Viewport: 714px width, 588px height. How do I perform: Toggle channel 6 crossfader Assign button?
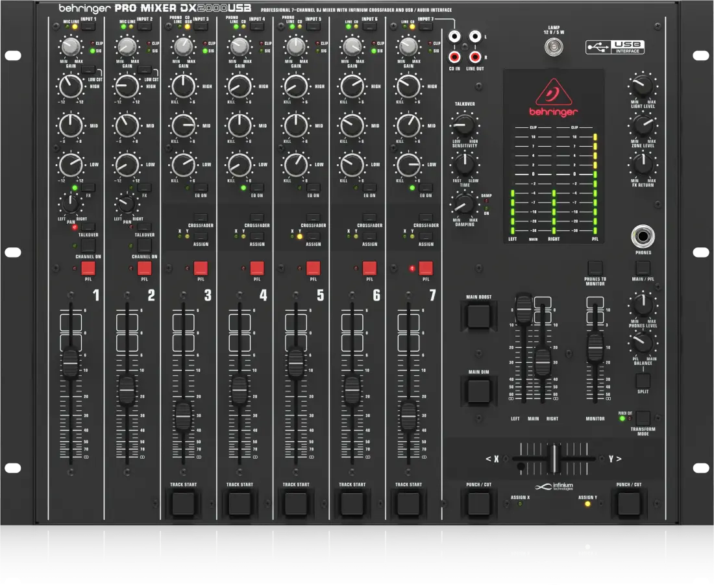(x=369, y=236)
